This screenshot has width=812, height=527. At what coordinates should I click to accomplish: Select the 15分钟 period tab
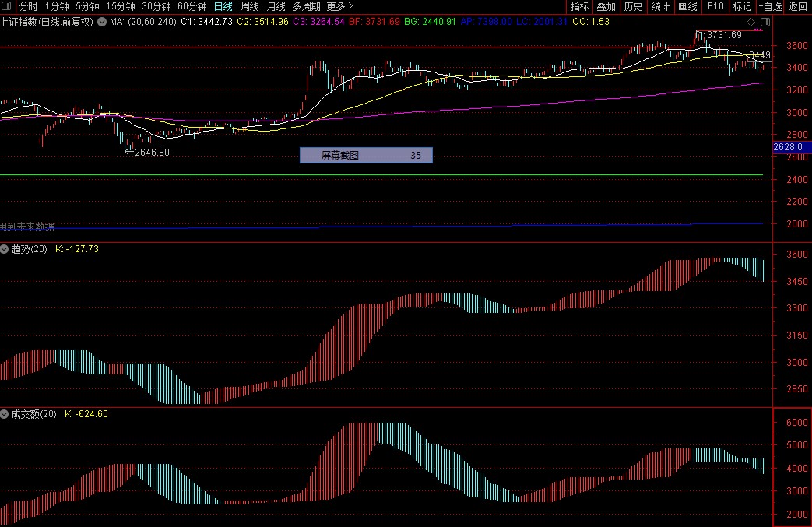[x=121, y=6]
